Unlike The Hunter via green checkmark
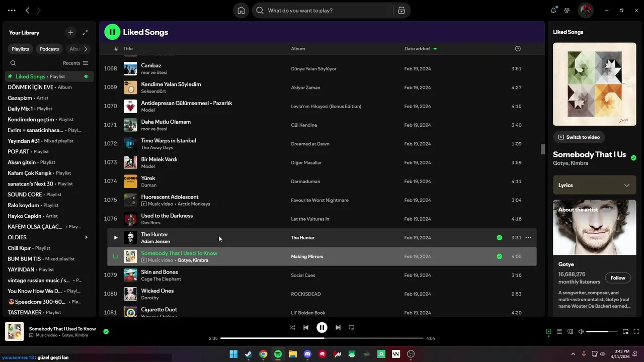Image resolution: width=644 pixels, height=362 pixels. pos(499,238)
